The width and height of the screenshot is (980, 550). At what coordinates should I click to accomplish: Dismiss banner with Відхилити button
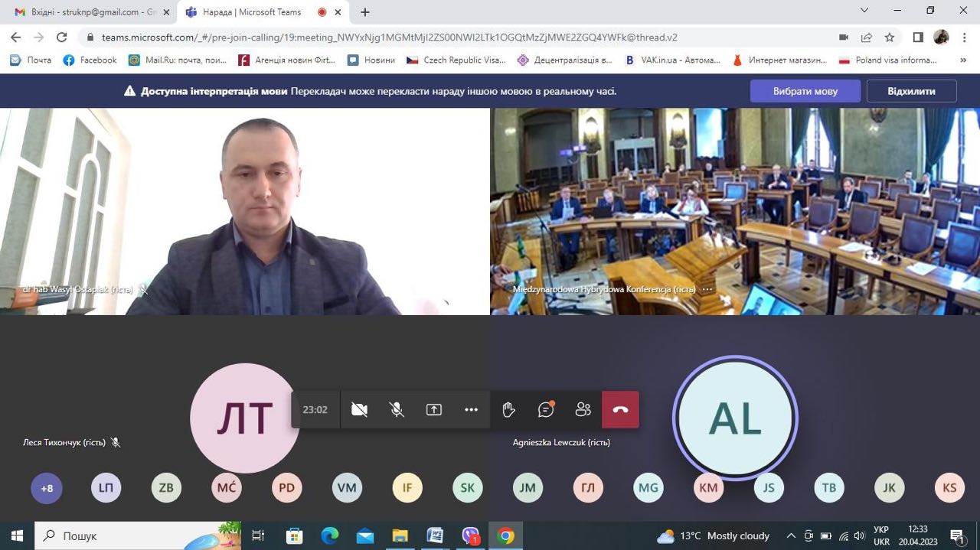pyautogui.click(x=911, y=91)
